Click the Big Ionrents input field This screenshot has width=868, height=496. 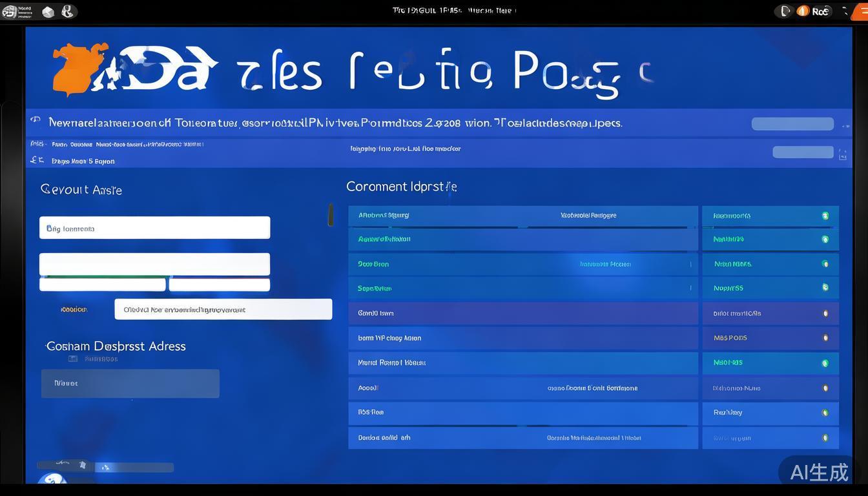coord(154,228)
